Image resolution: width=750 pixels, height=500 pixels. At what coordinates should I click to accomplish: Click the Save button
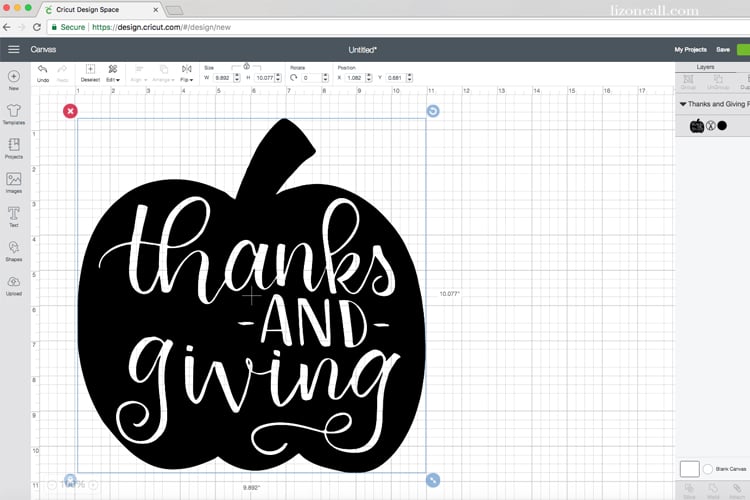click(x=723, y=49)
